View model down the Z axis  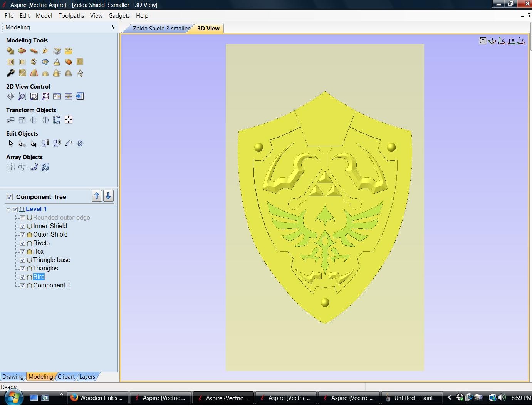502,40
